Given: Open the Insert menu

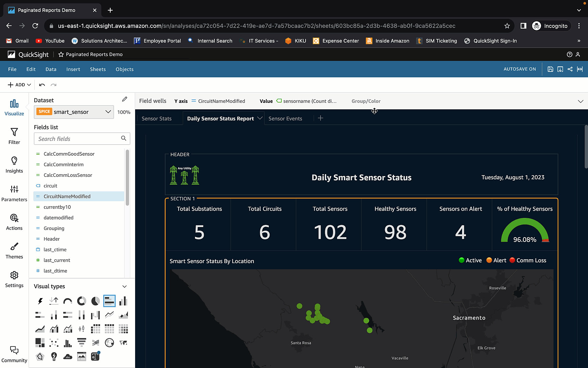Looking at the screenshot, I should [73, 69].
